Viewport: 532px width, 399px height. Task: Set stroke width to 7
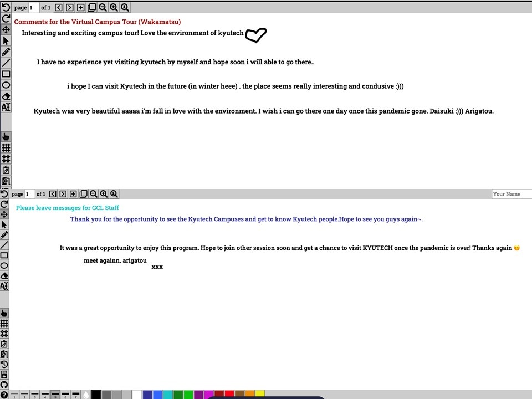(76, 395)
